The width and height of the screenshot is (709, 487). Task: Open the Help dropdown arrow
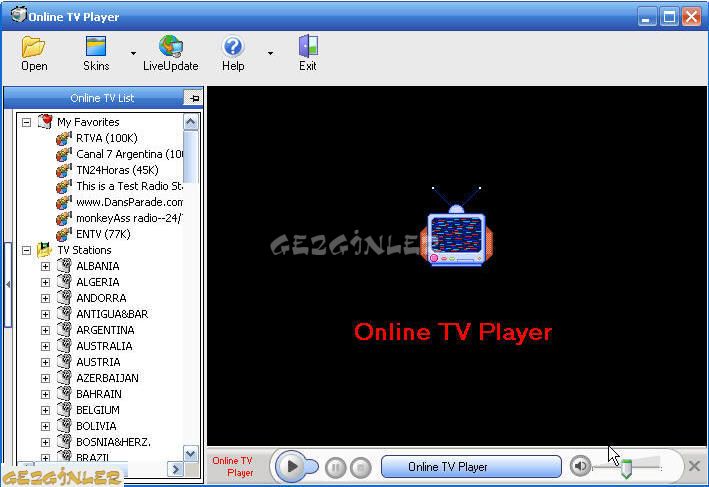coord(270,53)
